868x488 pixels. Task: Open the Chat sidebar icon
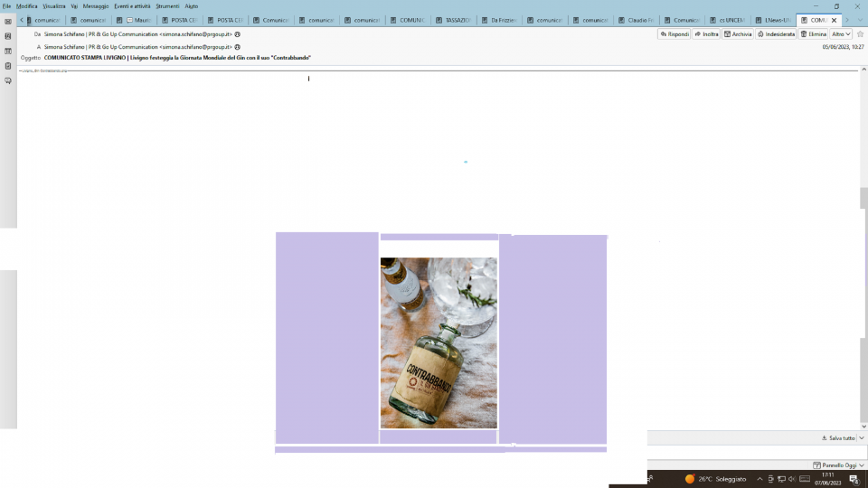pyautogui.click(x=8, y=80)
